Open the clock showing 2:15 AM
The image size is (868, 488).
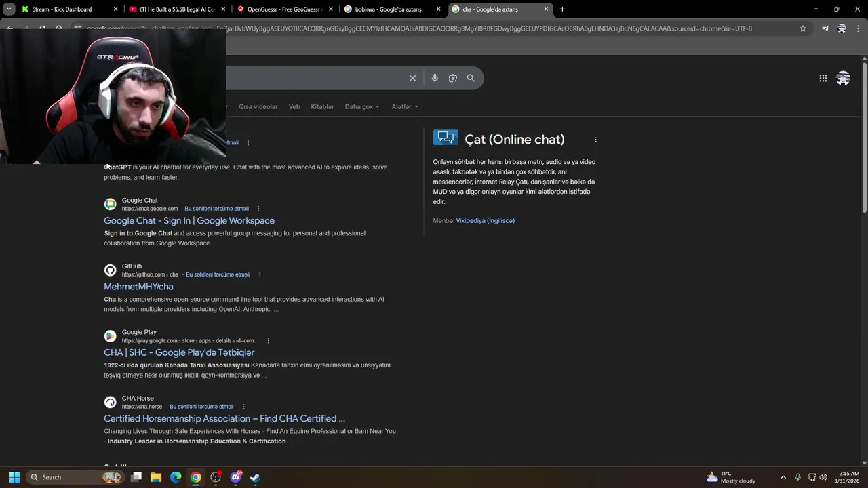click(x=848, y=477)
